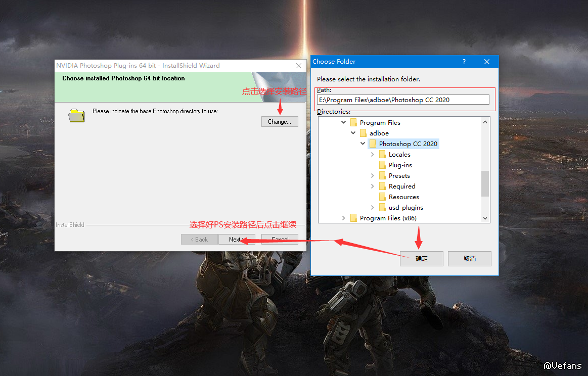588x376 pixels.
Task: Select the Locales folder label
Action: pyautogui.click(x=399, y=155)
